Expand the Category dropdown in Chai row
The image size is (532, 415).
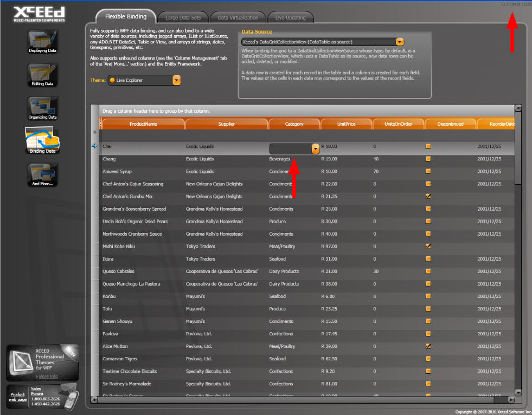click(315, 147)
